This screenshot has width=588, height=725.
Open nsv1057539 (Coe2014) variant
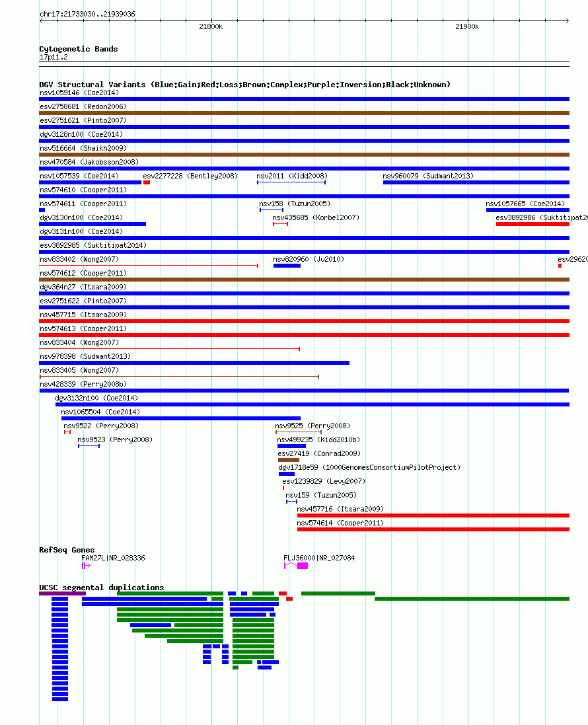point(79,176)
